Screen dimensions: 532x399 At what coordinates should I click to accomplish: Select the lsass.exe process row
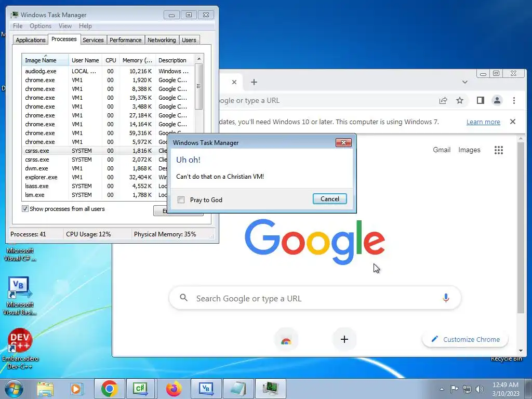pos(95,186)
